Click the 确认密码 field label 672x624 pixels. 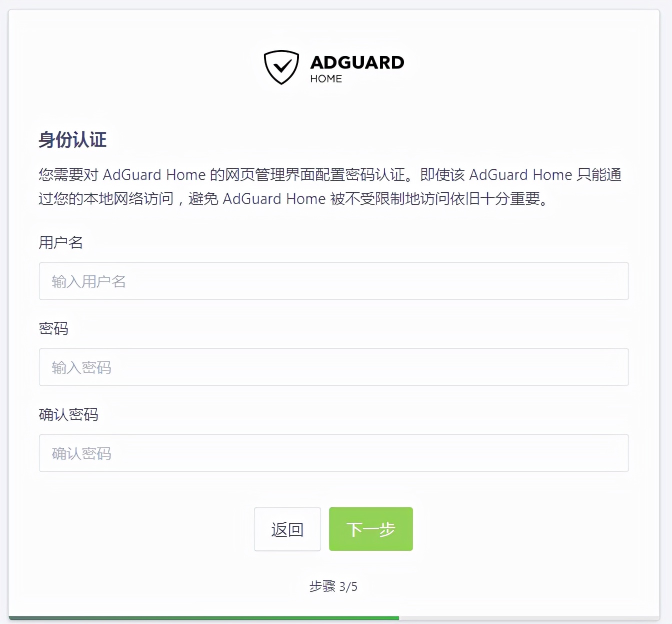pos(68,414)
